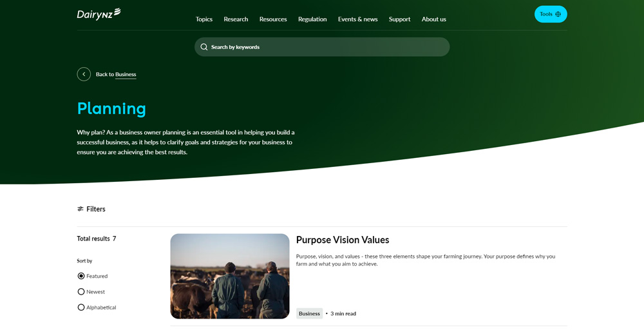Image resolution: width=644 pixels, height=332 pixels.
Task: Click the search magnifier icon
Action: 204,47
